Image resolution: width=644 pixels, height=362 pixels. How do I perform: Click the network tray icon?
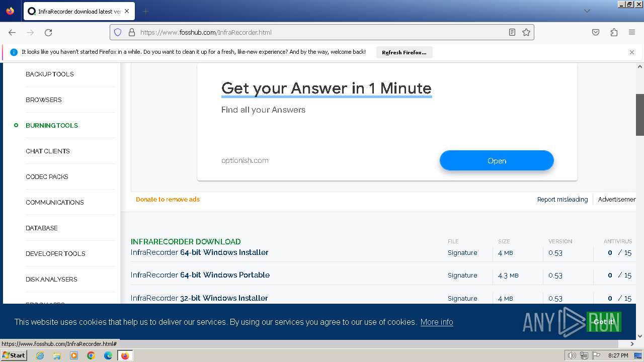[x=584, y=355]
